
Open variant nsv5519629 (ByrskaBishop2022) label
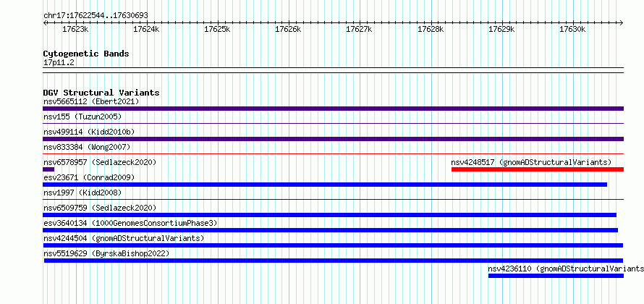click(x=106, y=253)
